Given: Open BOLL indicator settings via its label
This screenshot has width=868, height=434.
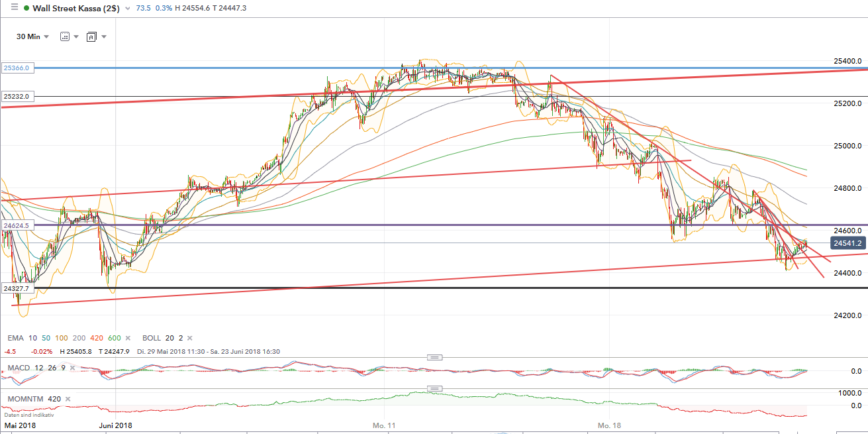Looking at the screenshot, I should tap(152, 338).
